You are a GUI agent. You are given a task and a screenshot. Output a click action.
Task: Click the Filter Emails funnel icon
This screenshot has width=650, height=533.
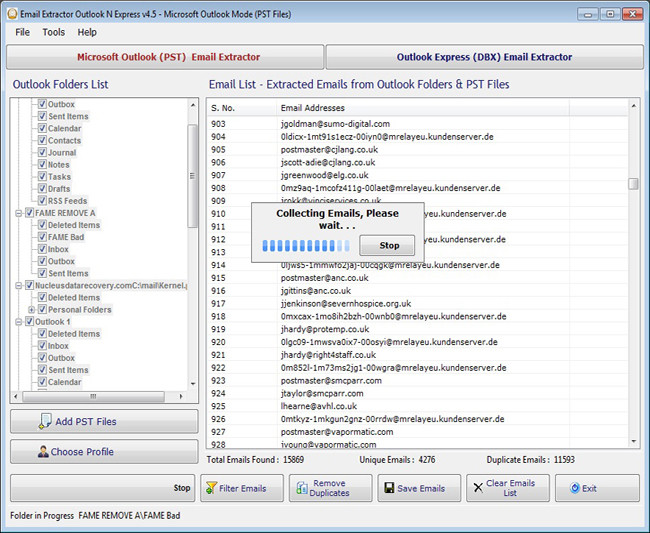click(211, 488)
